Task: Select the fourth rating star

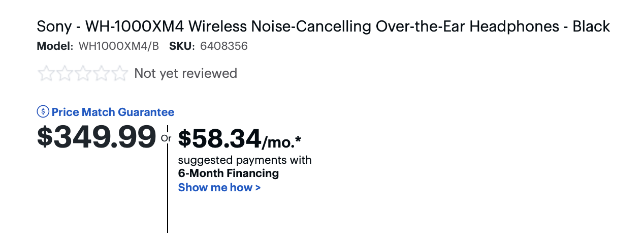Action: [x=101, y=74]
